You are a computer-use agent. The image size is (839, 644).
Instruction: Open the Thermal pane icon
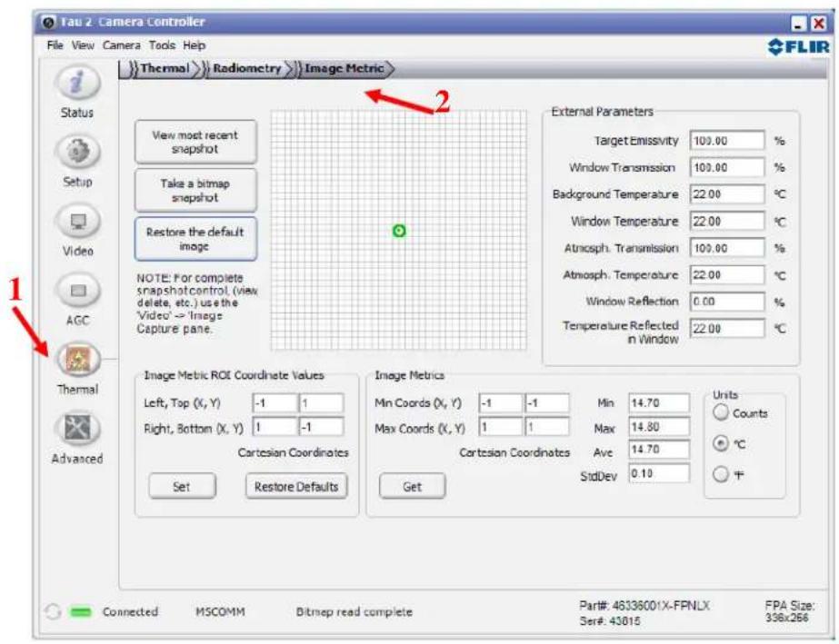[x=79, y=360]
